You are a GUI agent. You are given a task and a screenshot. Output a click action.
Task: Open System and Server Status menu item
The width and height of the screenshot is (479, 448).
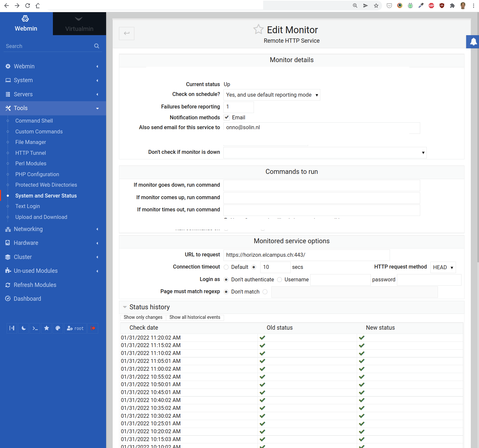tap(46, 196)
